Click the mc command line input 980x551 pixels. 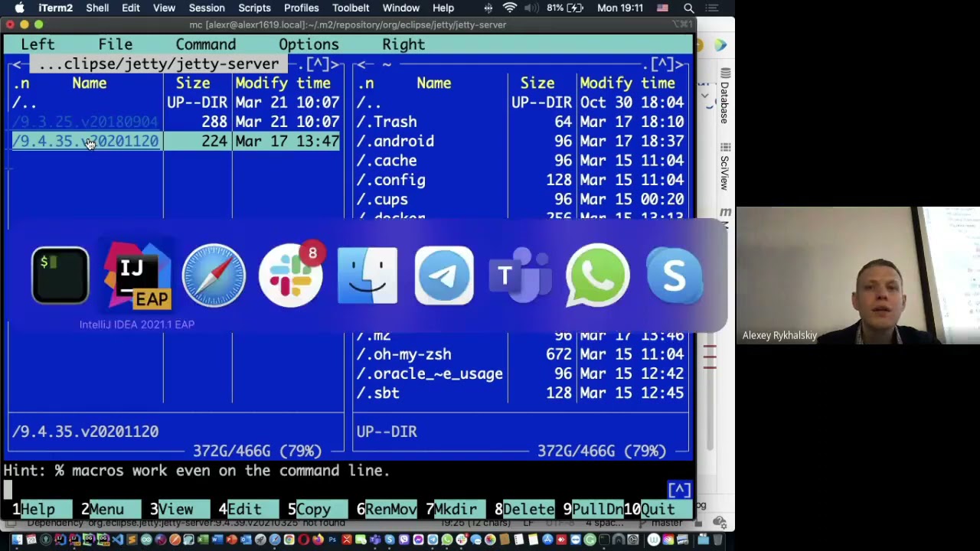[x=335, y=490]
